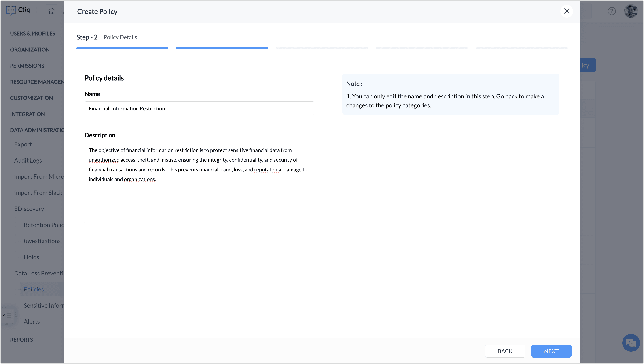Viewport: 644px width, 364px height.
Task: Click the help question mark icon
Action: click(x=612, y=11)
